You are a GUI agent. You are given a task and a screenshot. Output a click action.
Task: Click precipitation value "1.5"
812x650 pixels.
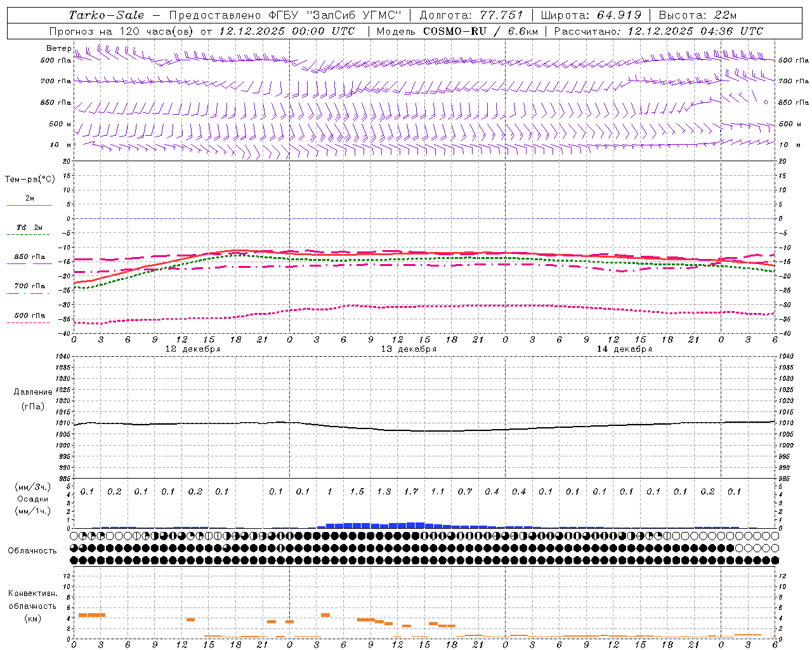tap(357, 491)
